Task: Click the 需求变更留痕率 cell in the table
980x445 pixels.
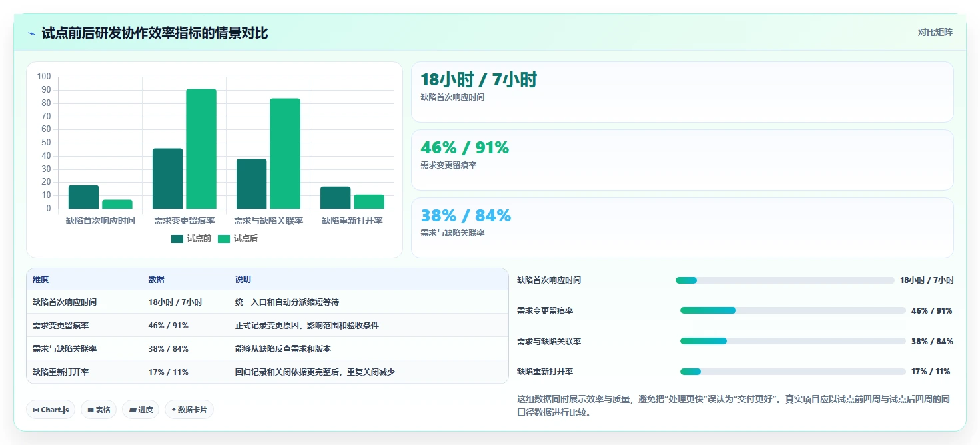Action: [x=61, y=326]
